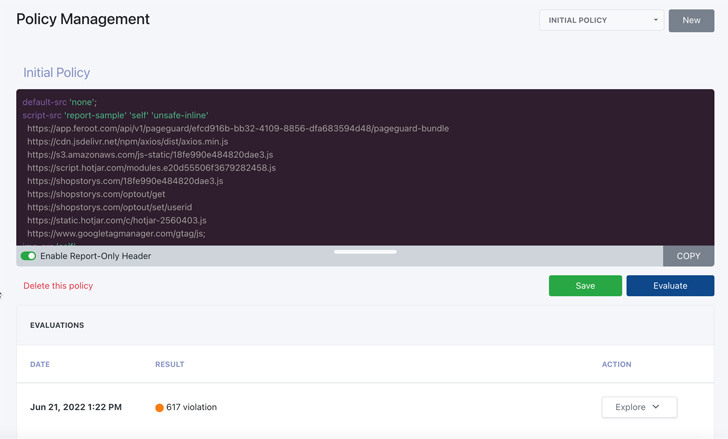
Task: Click the script.hotjar.com modules URL line
Action: point(151,168)
